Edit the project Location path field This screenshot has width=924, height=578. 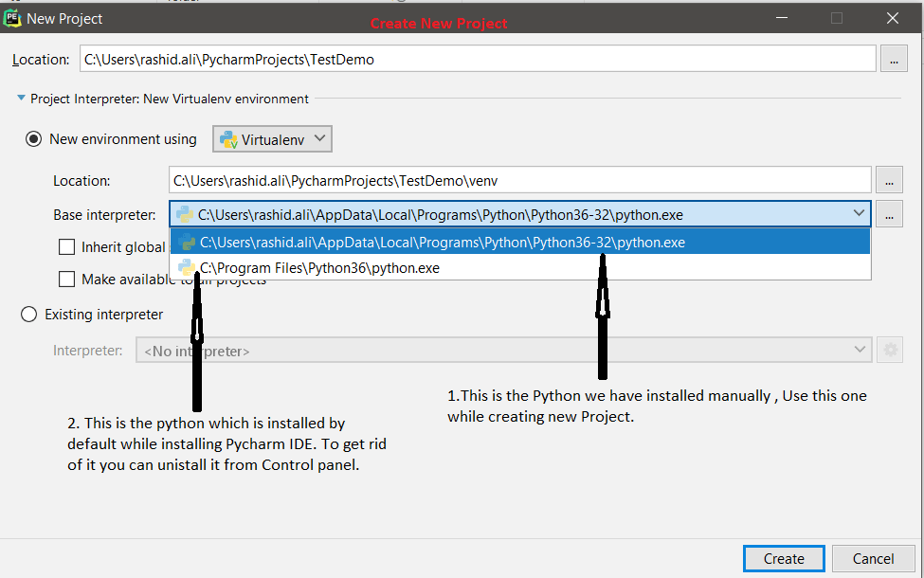[478, 60]
